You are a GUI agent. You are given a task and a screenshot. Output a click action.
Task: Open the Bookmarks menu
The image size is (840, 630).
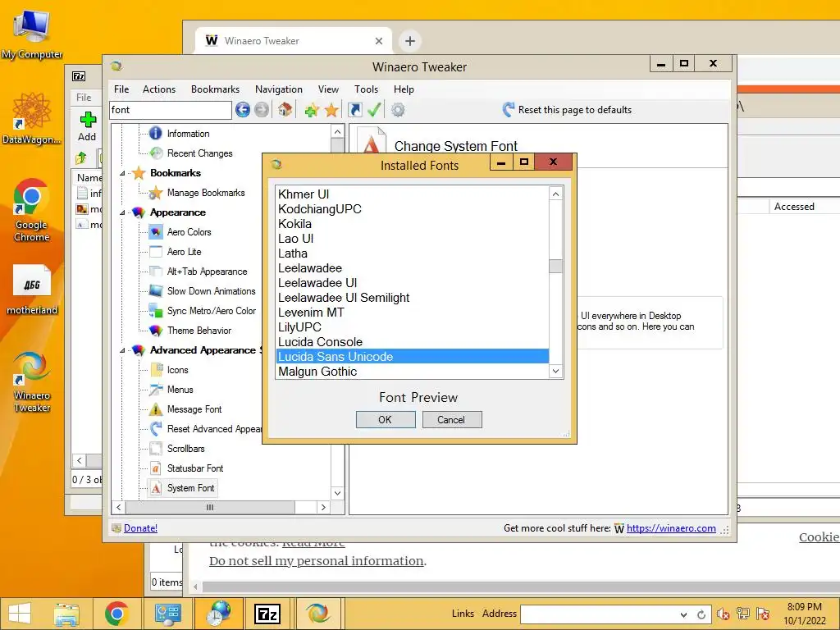tap(216, 89)
